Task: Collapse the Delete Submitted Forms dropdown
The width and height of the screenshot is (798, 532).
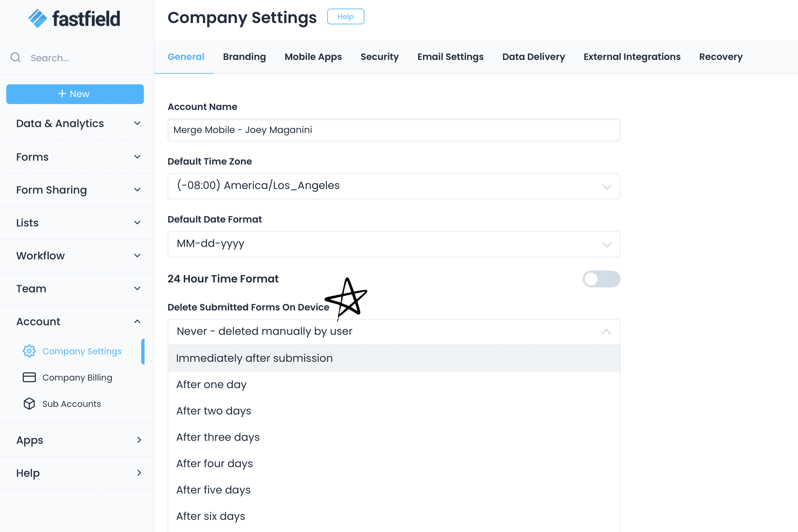Action: pos(606,332)
